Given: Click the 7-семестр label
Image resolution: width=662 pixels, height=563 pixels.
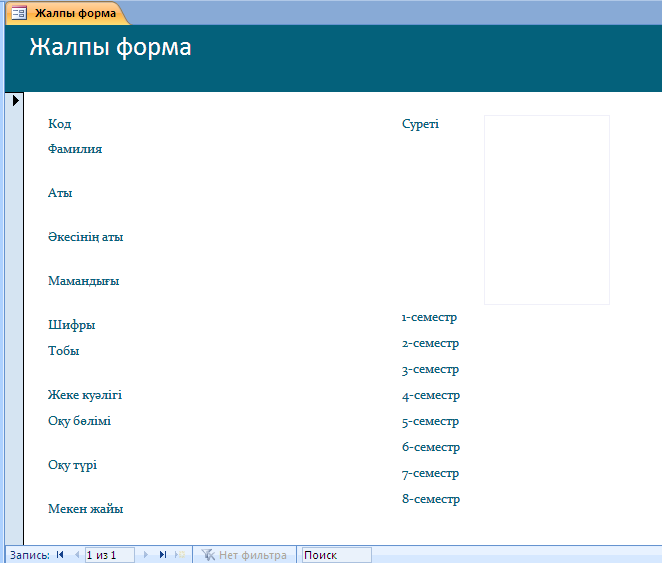Looking at the screenshot, I should 430,474.
